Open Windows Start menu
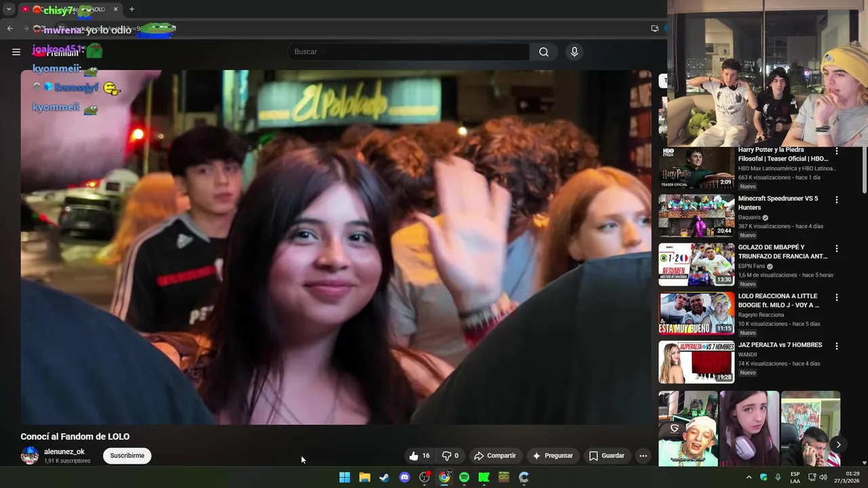Viewport: 868px width, 488px height. (x=344, y=477)
